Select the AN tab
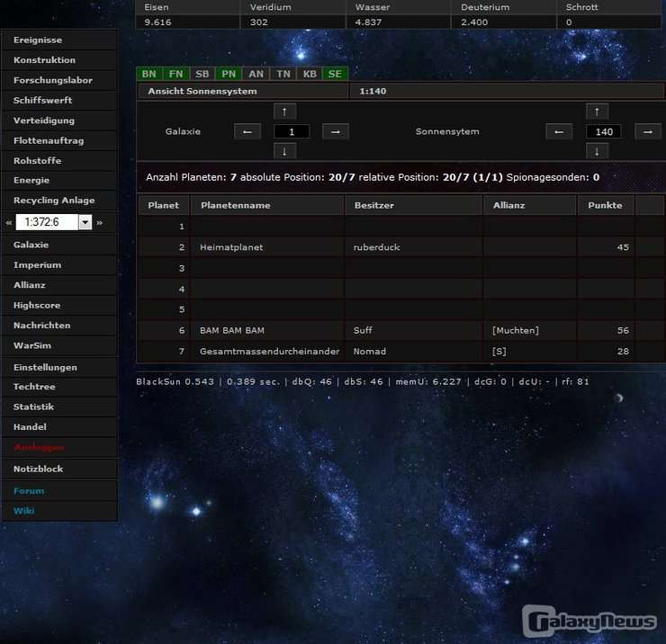Viewport: 666px width, 644px height. tap(256, 74)
